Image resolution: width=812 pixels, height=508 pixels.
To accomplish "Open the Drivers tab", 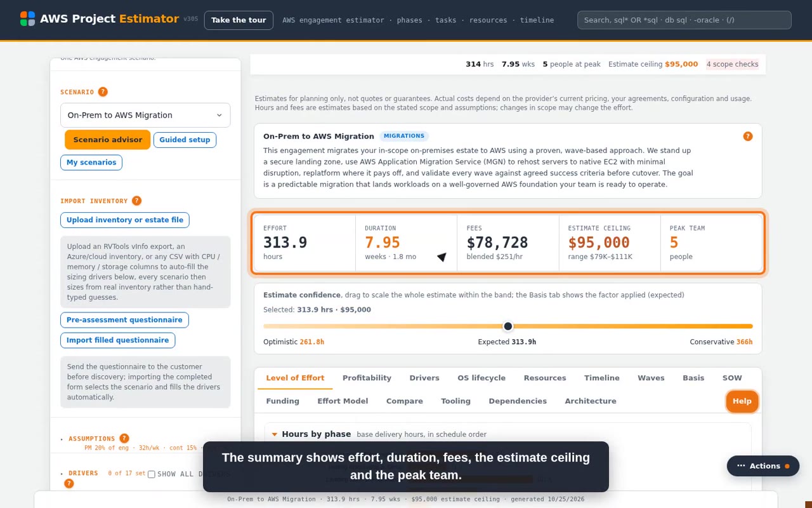I will coord(424,378).
